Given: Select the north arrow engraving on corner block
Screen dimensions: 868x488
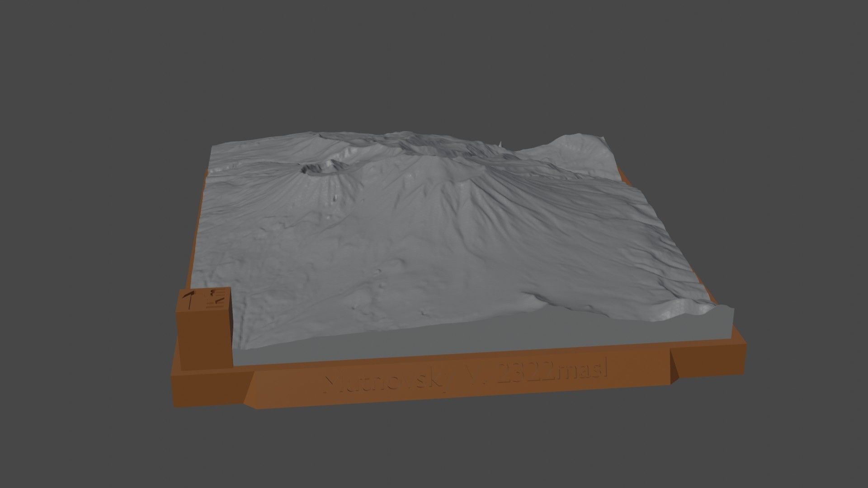Looking at the screenshot, I should pos(190,300).
